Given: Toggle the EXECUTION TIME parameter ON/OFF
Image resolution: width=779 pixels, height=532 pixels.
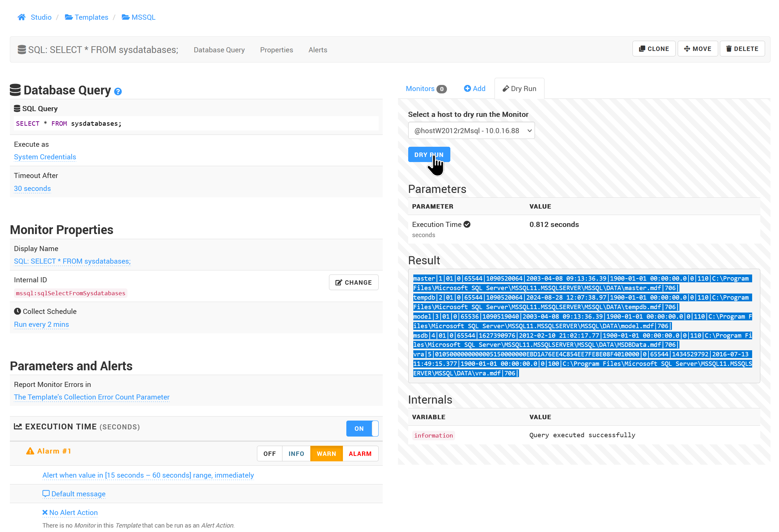Looking at the screenshot, I should click(x=362, y=427).
